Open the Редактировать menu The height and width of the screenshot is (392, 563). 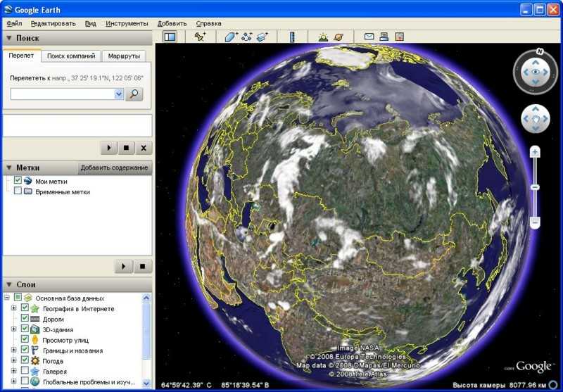(x=53, y=24)
